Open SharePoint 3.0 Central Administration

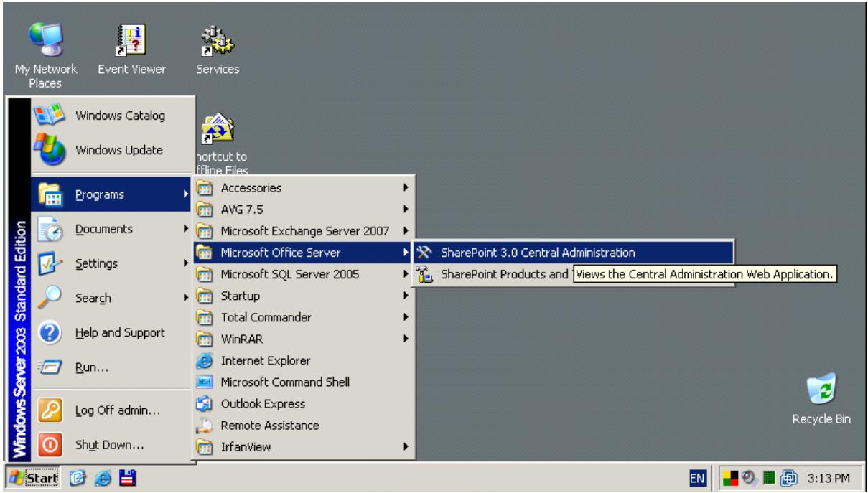(573, 253)
